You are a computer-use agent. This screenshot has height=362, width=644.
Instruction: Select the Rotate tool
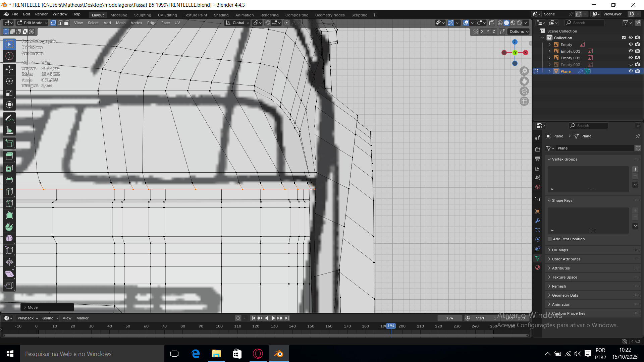9,81
